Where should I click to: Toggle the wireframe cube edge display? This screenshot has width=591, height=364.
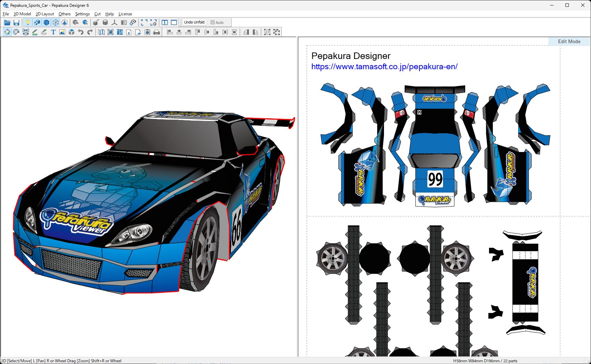(56, 22)
